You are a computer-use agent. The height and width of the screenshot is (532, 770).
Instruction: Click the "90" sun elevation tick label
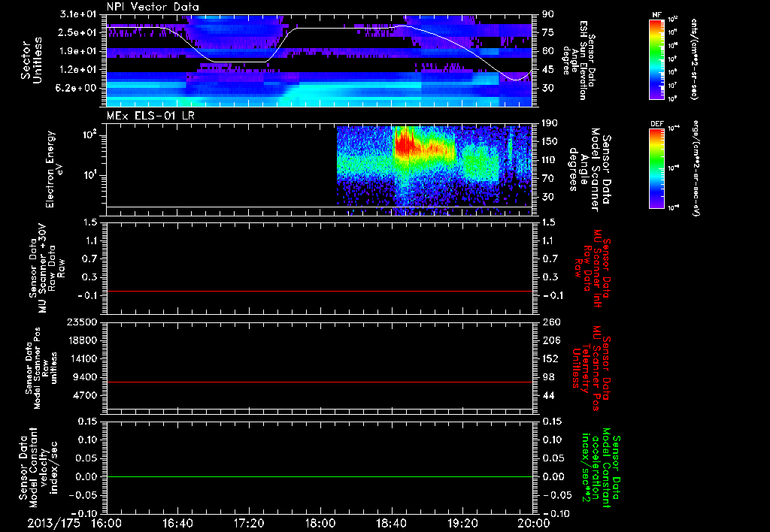(x=548, y=14)
